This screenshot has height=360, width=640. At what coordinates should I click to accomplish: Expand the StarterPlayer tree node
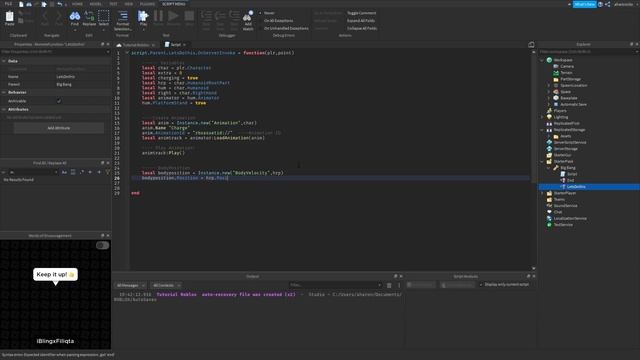pos(542,193)
